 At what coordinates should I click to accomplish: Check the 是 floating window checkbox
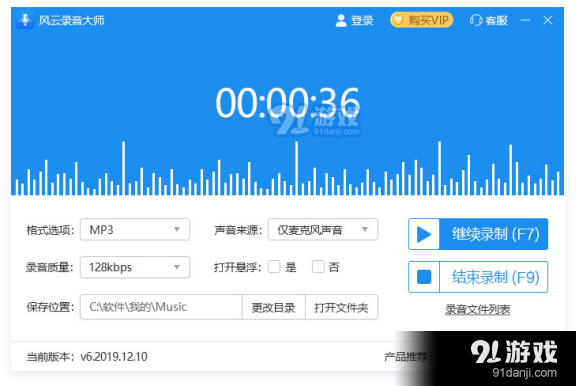(274, 267)
